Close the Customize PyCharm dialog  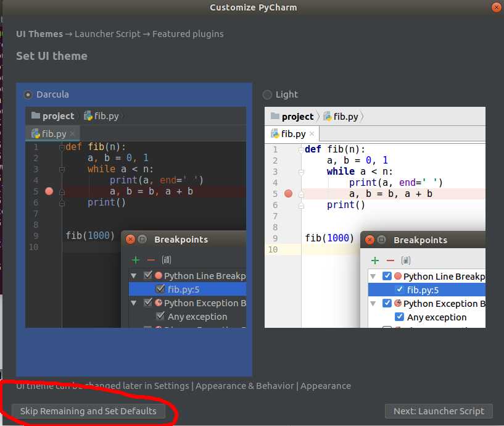(x=496, y=7)
